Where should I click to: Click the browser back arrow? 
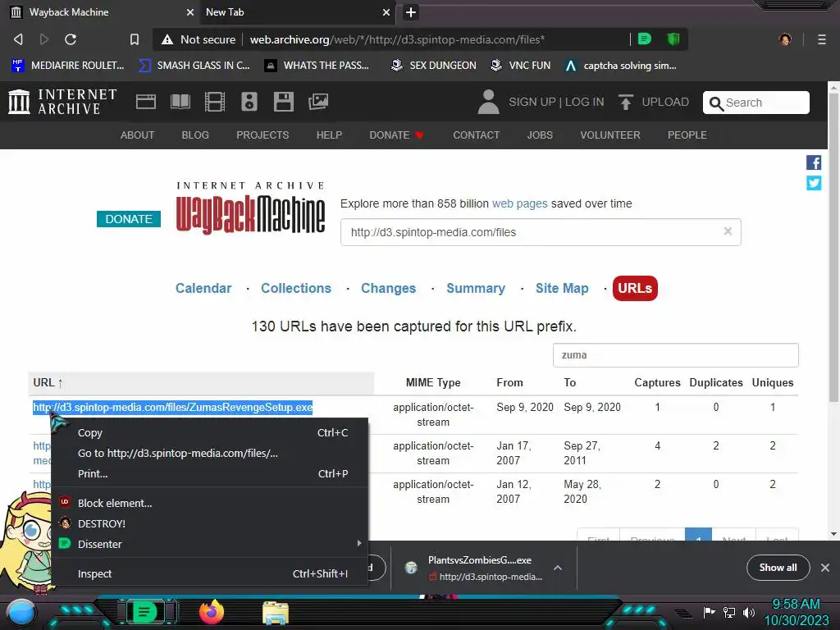tap(18, 39)
